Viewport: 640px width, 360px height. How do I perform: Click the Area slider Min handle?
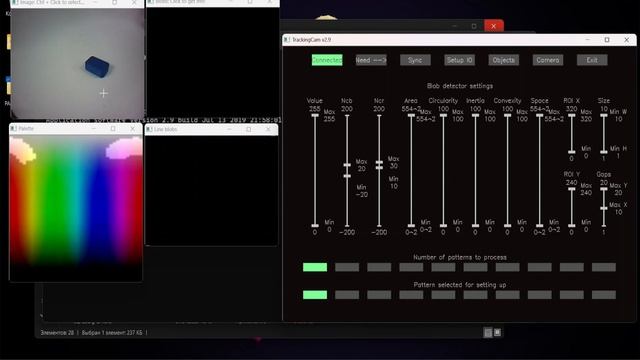(x=411, y=225)
